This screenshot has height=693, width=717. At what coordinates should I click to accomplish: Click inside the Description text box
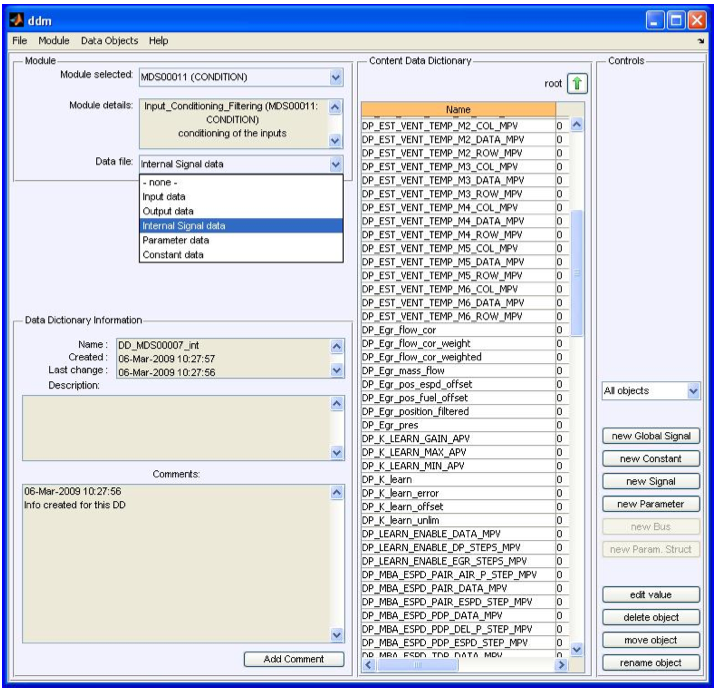[176, 428]
